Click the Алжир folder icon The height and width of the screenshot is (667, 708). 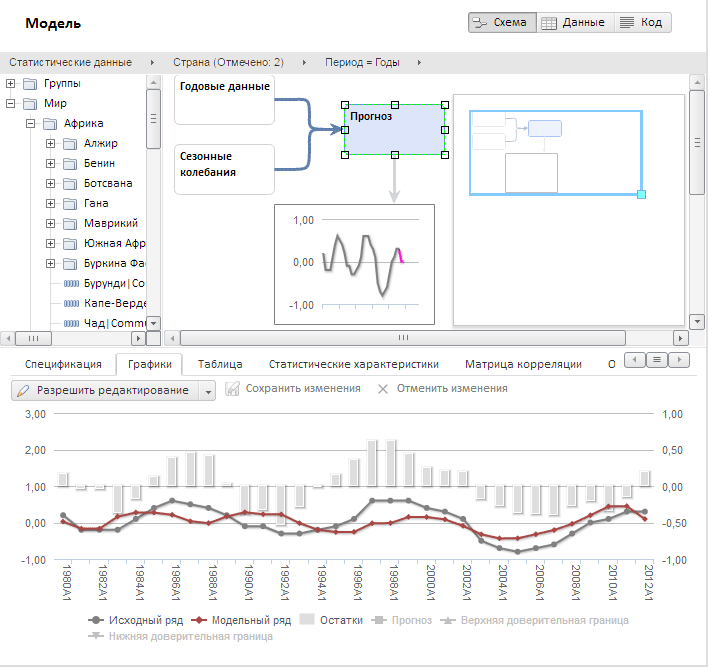(x=70, y=144)
